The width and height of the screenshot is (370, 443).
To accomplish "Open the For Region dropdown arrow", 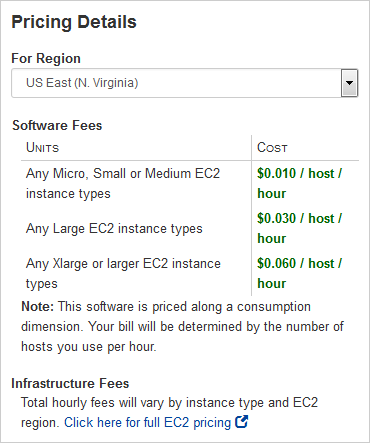I will pyautogui.click(x=349, y=83).
